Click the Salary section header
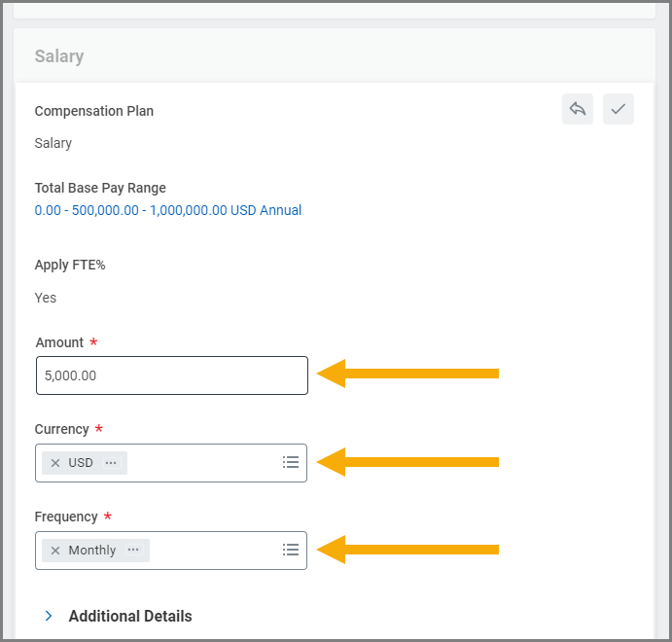 tap(59, 56)
